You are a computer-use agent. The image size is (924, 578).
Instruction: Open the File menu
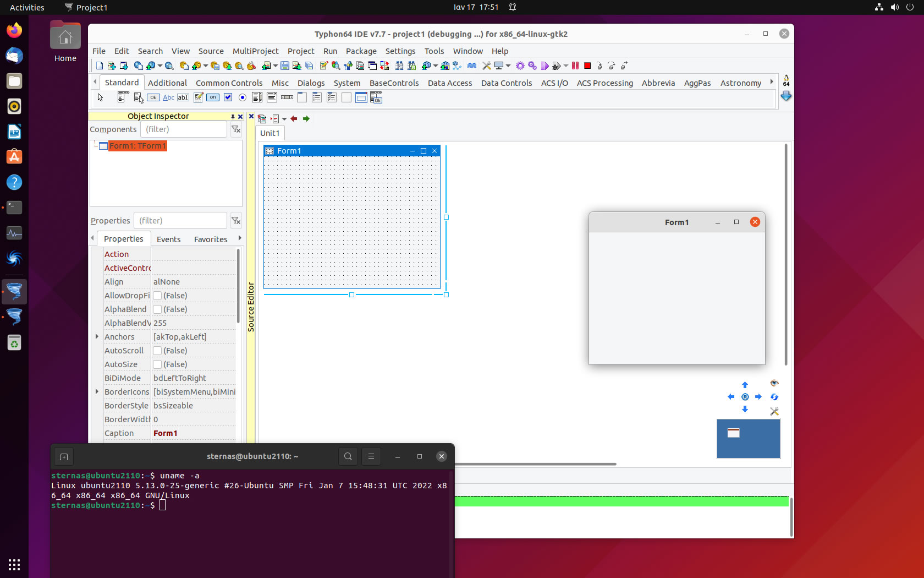click(x=99, y=51)
